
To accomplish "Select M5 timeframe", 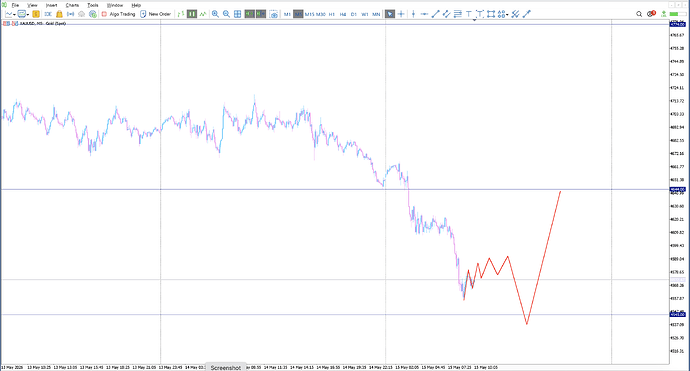I will pyautogui.click(x=298, y=14).
